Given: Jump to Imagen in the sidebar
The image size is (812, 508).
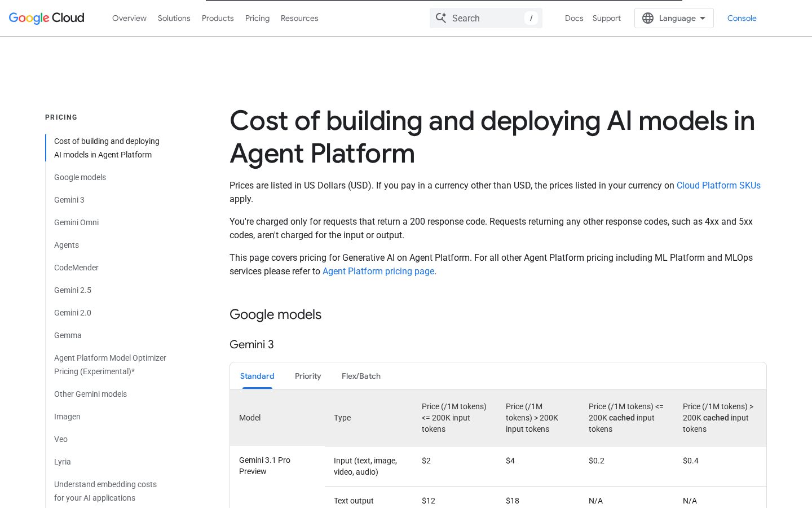Looking at the screenshot, I should tap(67, 417).
